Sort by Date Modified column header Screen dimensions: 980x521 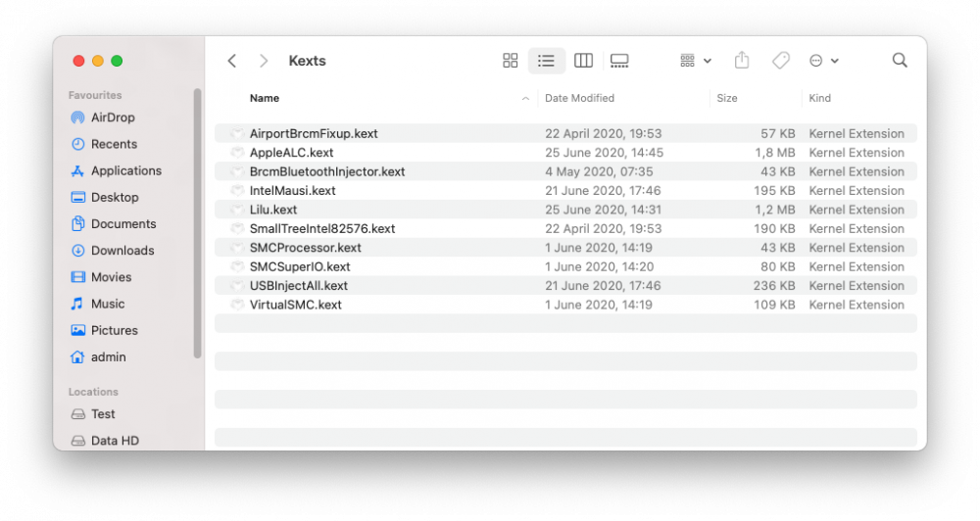[579, 98]
